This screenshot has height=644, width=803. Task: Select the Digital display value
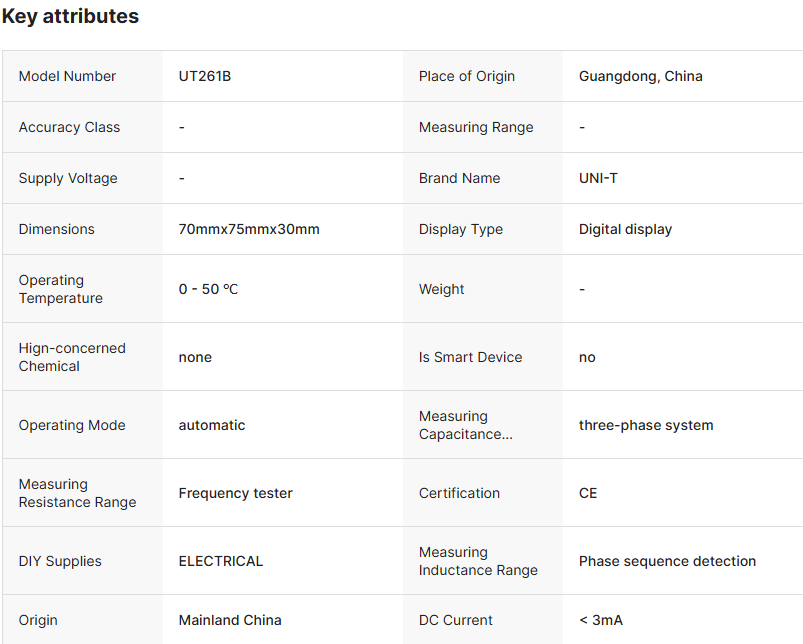pyautogui.click(x=625, y=229)
